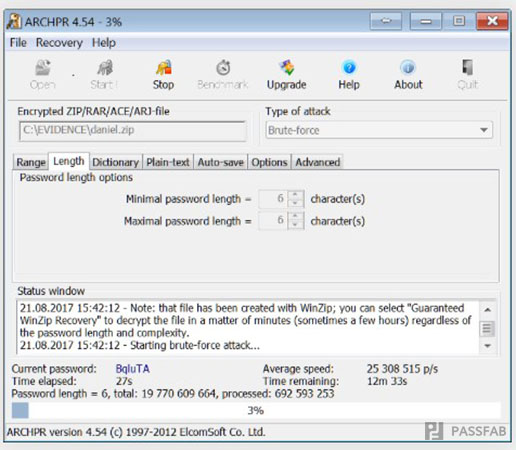This screenshot has height=450, width=516.
Task: Click the Open toolbar icon
Action: tap(43, 68)
